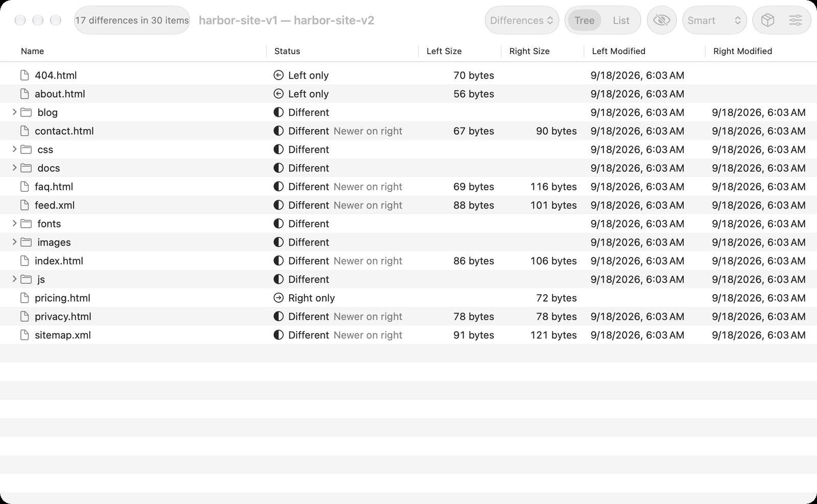
Task: Click the about.html file icon
Action: point(25,93)
